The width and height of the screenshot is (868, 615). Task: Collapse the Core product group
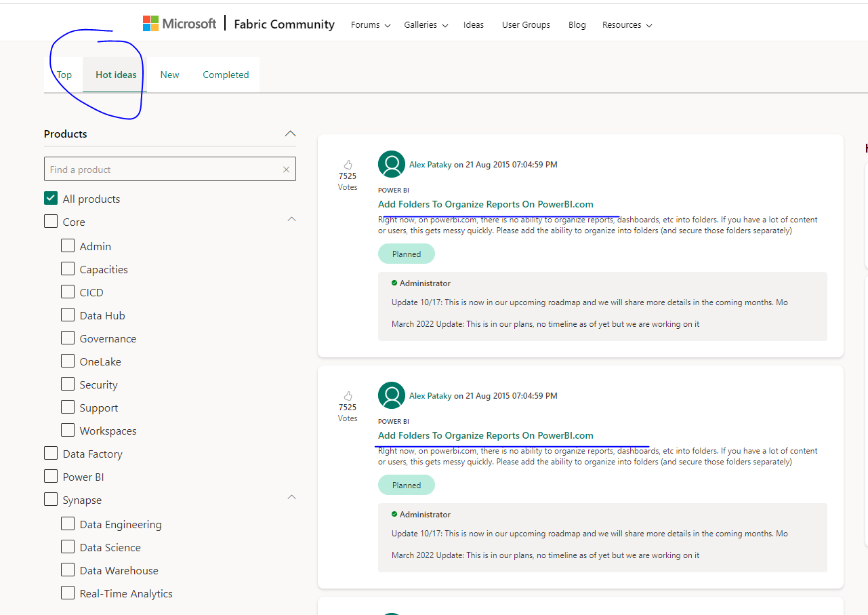pyautogui.click(x=291, y=219)
